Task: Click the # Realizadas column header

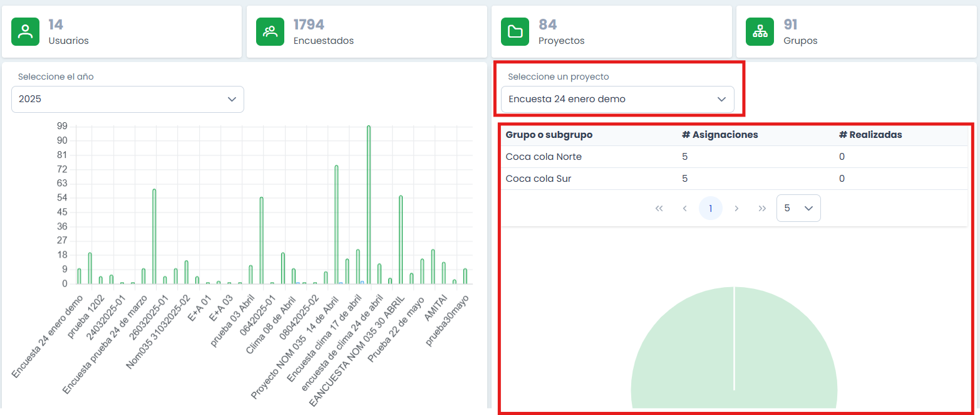Action: pos(870,135)
